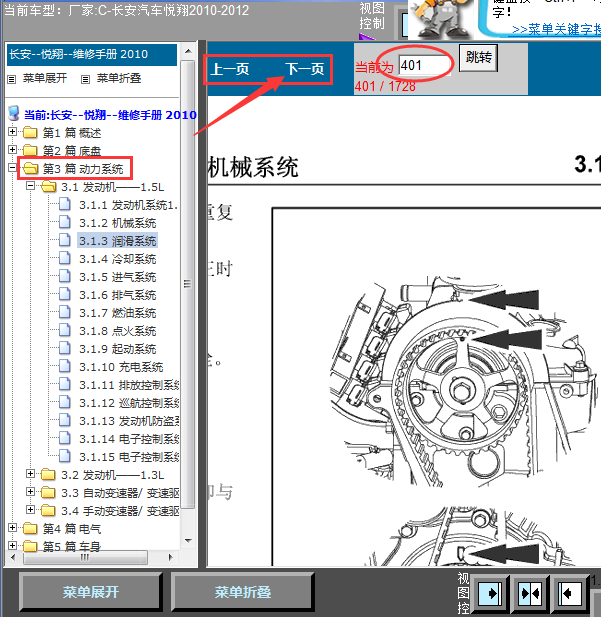Select 3.1.3 润滑系统 tree label

pyautogui.click(x=117, y=240)
